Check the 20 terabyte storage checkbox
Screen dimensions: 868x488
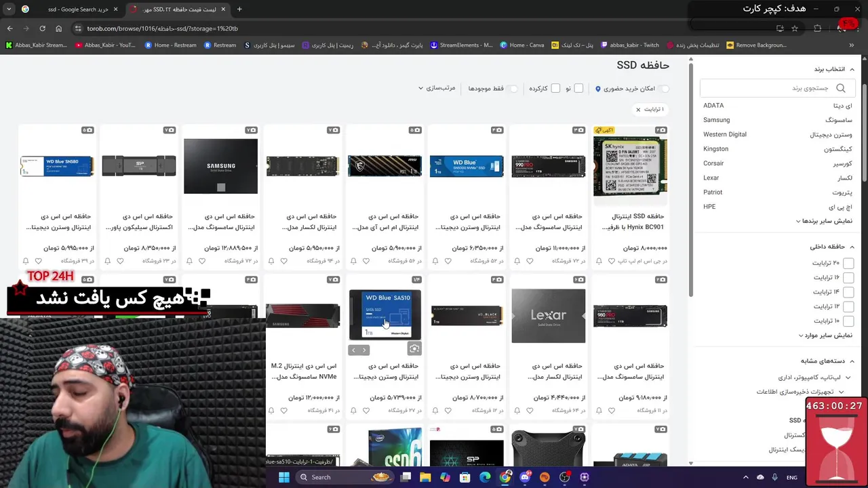click(x=848, y=263)
